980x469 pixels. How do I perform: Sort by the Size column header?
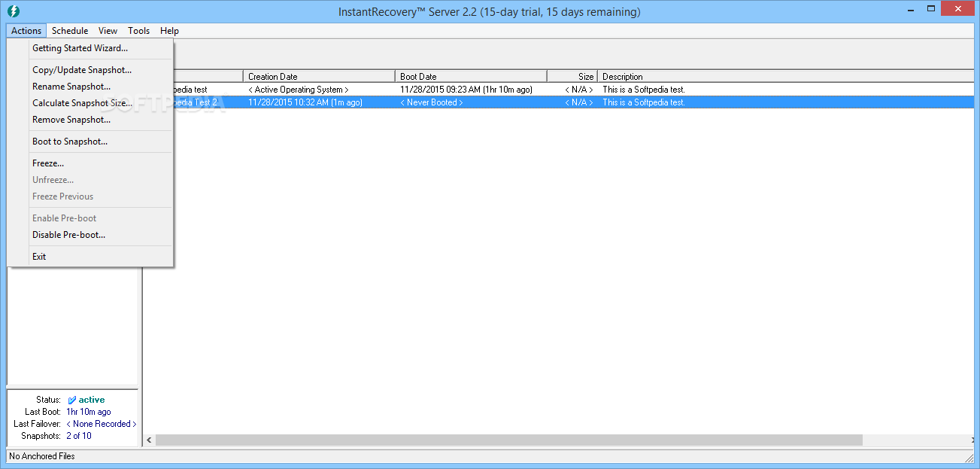(x=572, y=76)
